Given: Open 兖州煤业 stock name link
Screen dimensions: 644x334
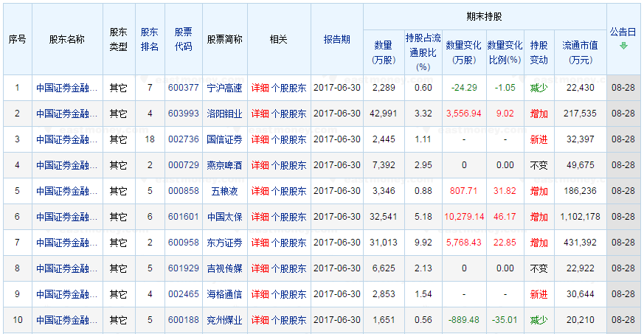Looking at the screenshot, I should point(224,320).
